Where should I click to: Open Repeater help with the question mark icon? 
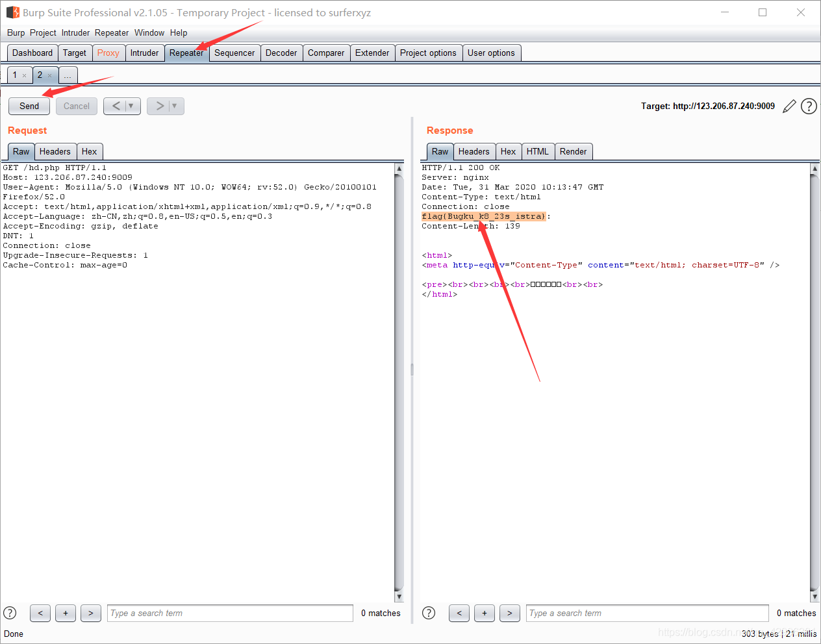[x=809, y=106]
